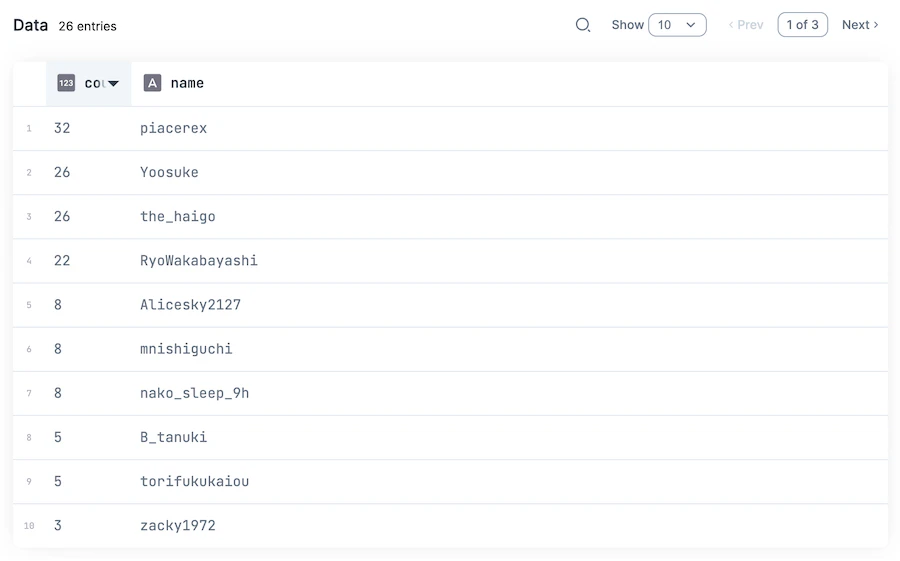
Task: Click the 1 of 3 page indicator
Action: point(802,25)
